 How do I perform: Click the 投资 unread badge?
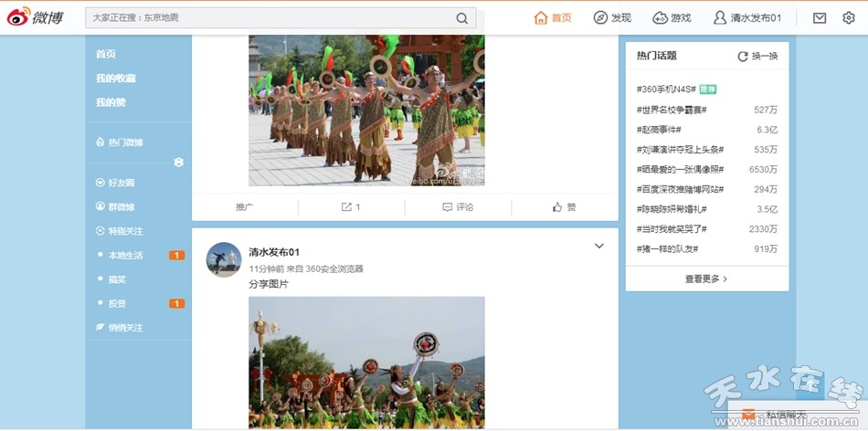point(177,304)
